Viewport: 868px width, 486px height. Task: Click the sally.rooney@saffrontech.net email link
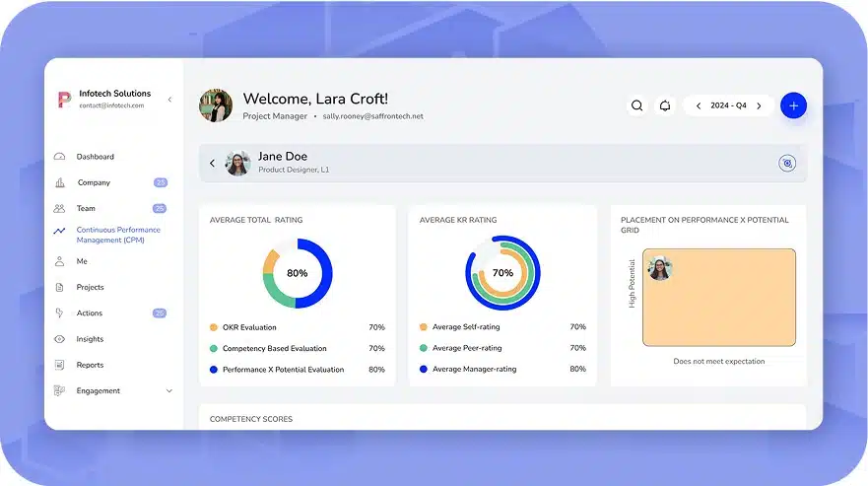pos(373,116)
